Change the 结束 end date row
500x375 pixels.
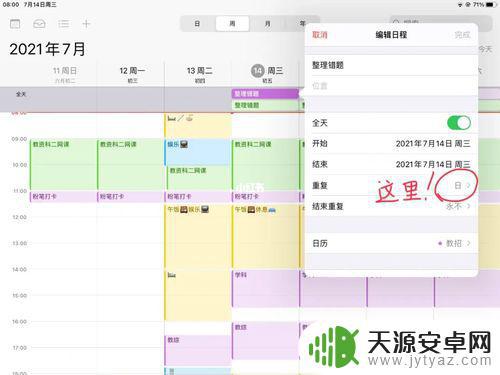(x=391, y=164)
